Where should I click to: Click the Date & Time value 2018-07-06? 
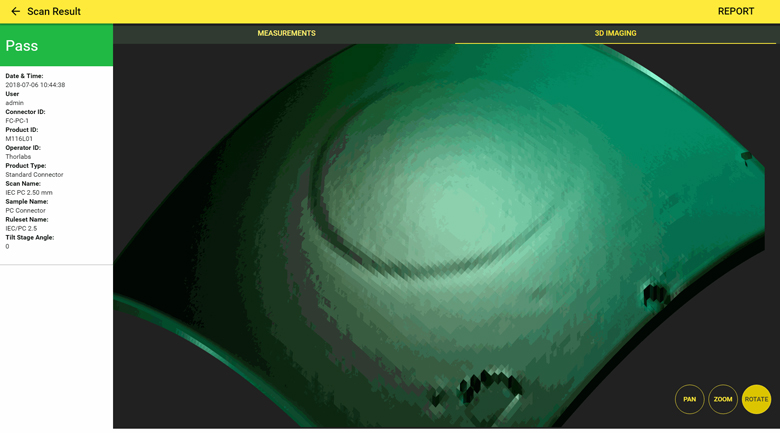35,85
